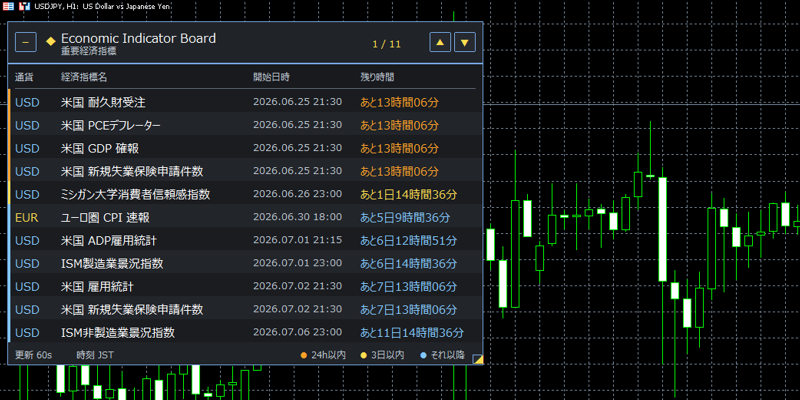Image resolution: width=800 pixels, height=400 pixels.
Task: Click the date 2026.06.26 23:00
Action: [x=297, y=194]
